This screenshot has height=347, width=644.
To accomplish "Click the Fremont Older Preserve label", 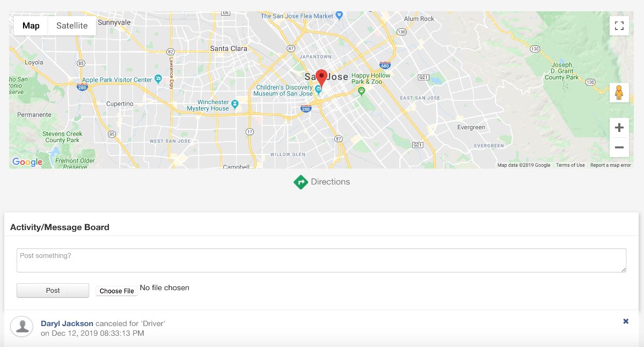I will pos(75,164).
